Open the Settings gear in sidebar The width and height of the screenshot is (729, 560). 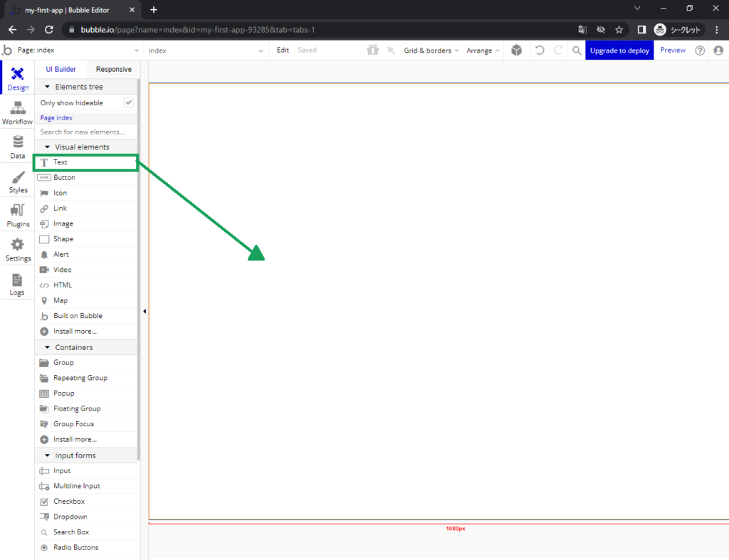[x=18, y=249]
